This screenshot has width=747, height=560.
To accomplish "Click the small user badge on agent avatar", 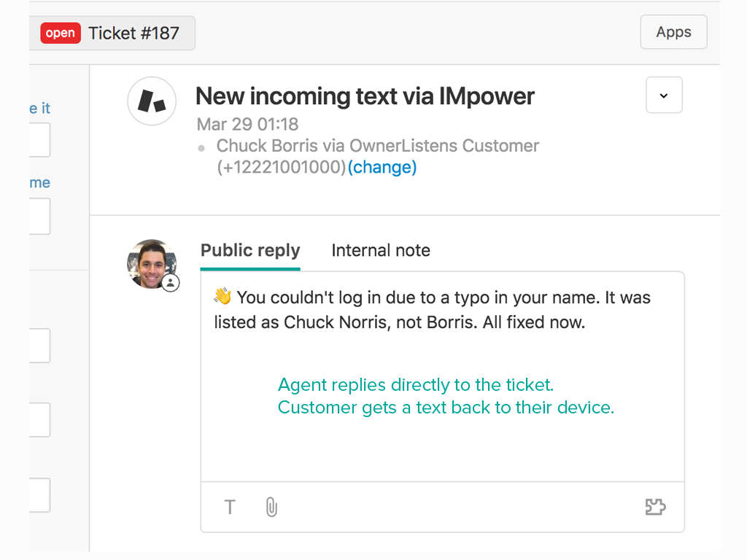I will coord(171,283).
